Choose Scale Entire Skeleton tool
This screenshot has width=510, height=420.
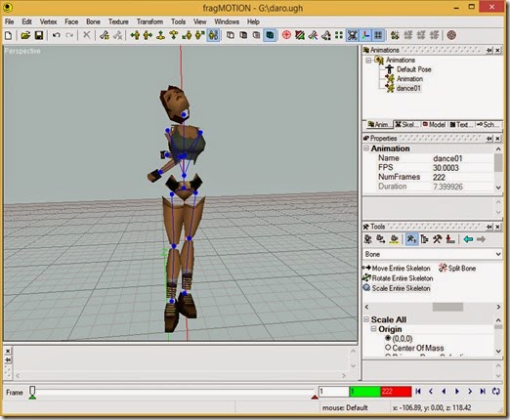click(397, 288)
